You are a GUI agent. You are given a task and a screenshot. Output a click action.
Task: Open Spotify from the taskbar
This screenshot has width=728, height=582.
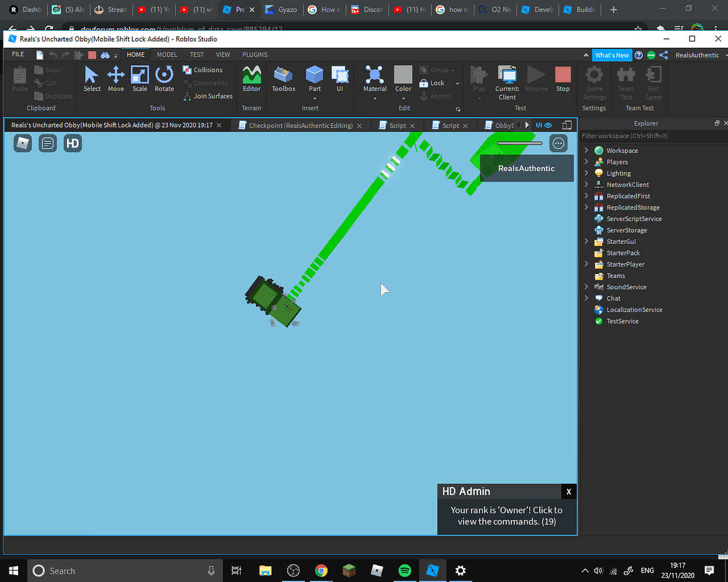405,570
